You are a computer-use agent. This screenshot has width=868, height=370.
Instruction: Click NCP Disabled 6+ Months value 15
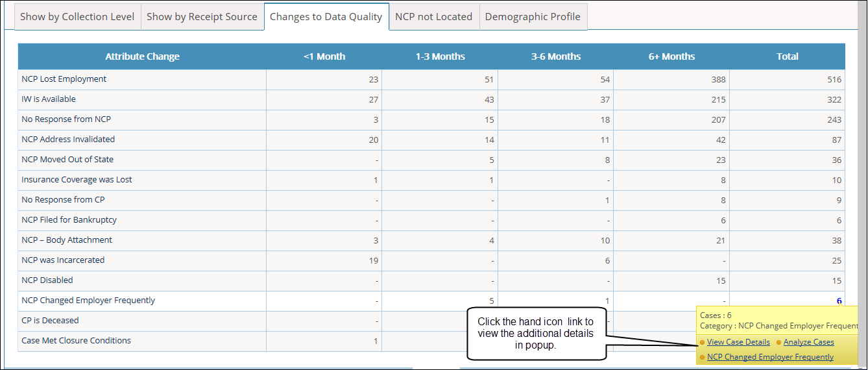point(721,281)
